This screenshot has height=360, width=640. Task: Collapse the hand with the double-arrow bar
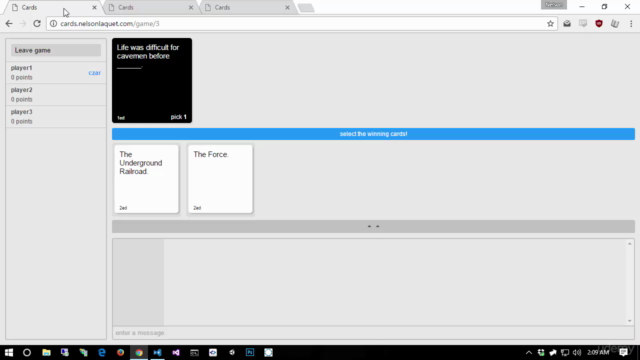373,226
